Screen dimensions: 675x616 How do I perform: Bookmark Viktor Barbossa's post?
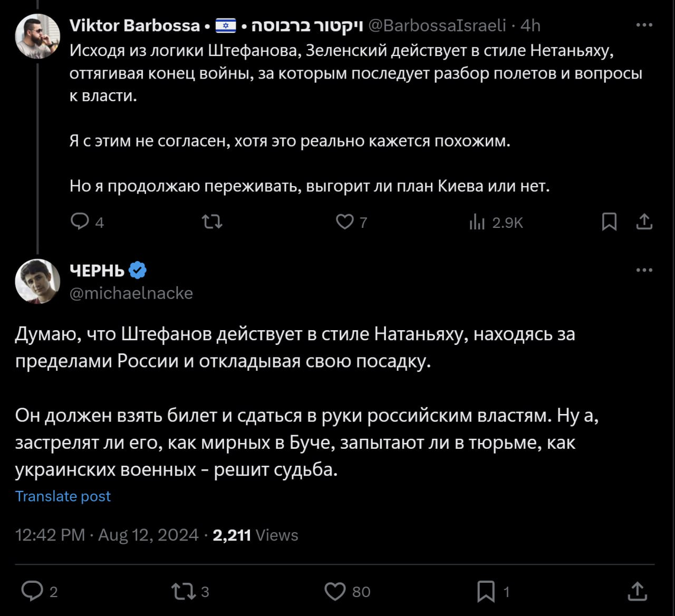[x=609, y=222]
